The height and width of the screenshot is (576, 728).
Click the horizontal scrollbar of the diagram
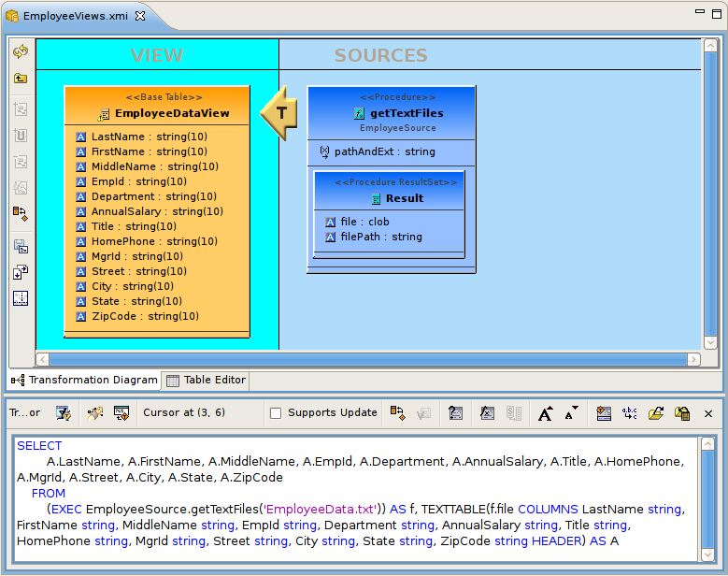[x=367, y=359]
